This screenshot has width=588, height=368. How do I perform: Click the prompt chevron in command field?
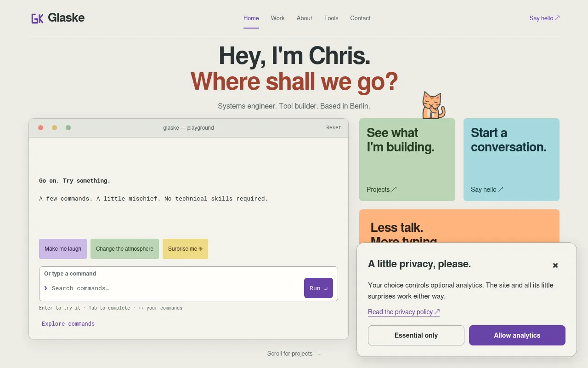[45, 288]
